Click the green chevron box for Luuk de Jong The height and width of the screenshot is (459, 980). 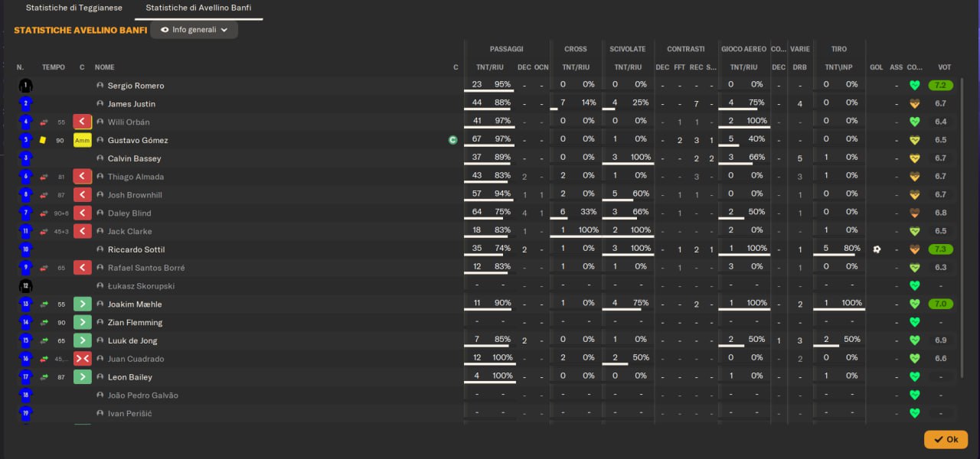(82, 340)
